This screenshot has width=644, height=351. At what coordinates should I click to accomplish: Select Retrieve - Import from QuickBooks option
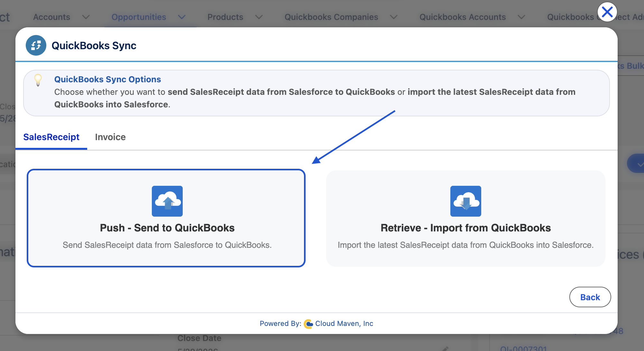[x=466, y=218]
